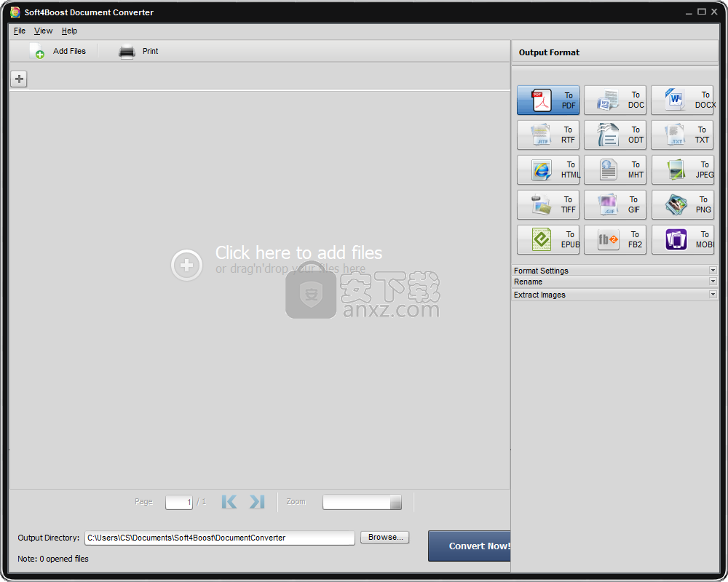Switch output to MOBI format
Image resolution: width=728 pixels, height=582 pixels.
point(682,239)
